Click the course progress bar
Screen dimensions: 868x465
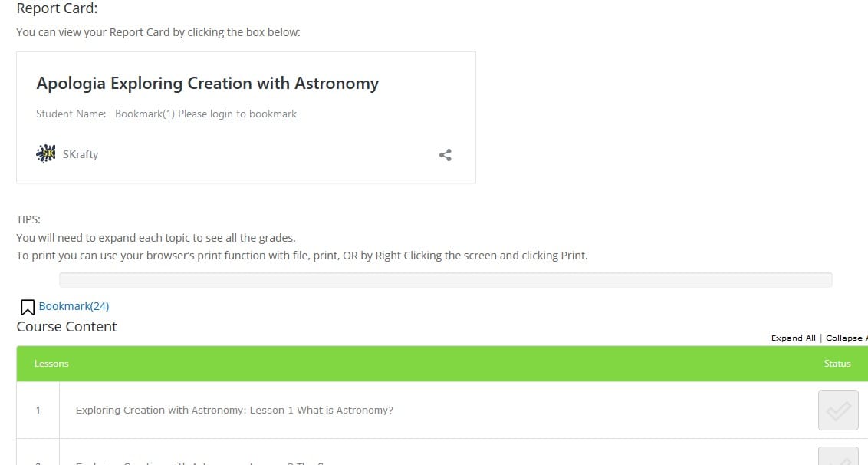pos(445,279)
